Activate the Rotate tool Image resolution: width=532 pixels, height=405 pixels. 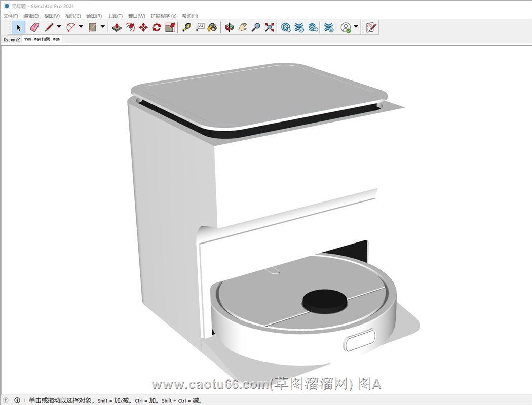(157, 27)
